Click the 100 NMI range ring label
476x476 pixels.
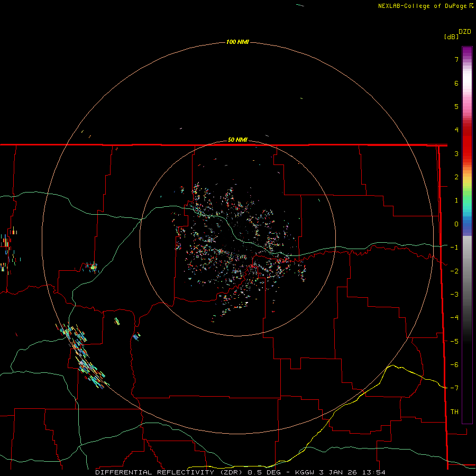(237, 42)
